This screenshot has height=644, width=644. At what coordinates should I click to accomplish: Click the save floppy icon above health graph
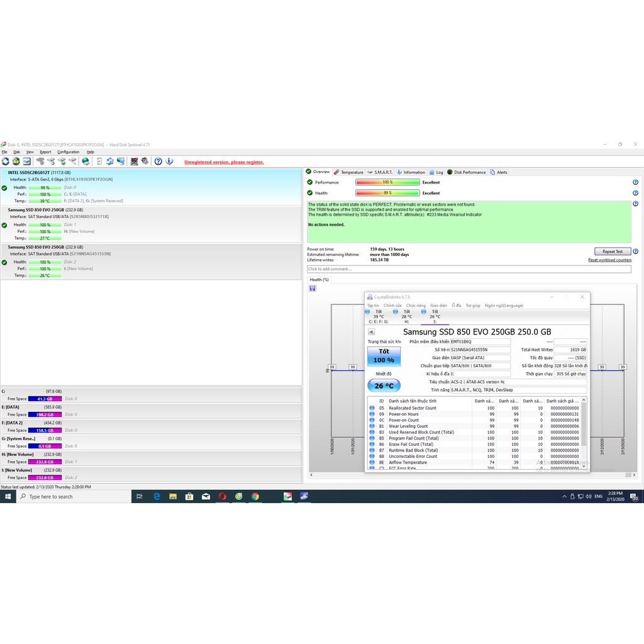pos(313,289)
